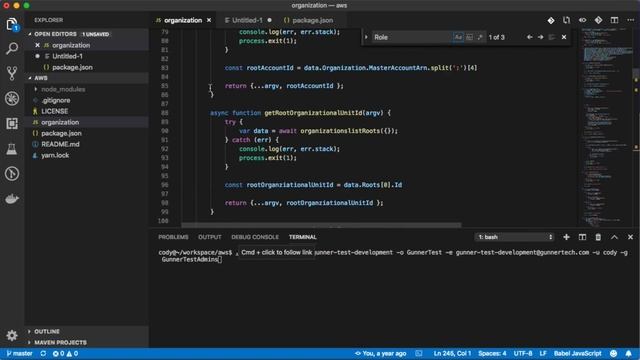Go to next match in find widget

[540, 37]
